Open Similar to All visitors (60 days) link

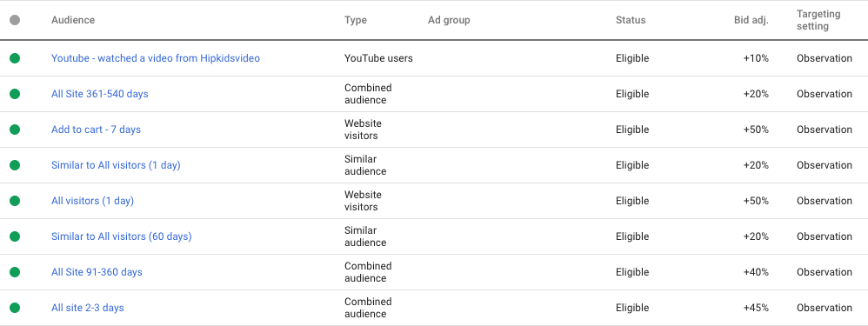(121, 236)
